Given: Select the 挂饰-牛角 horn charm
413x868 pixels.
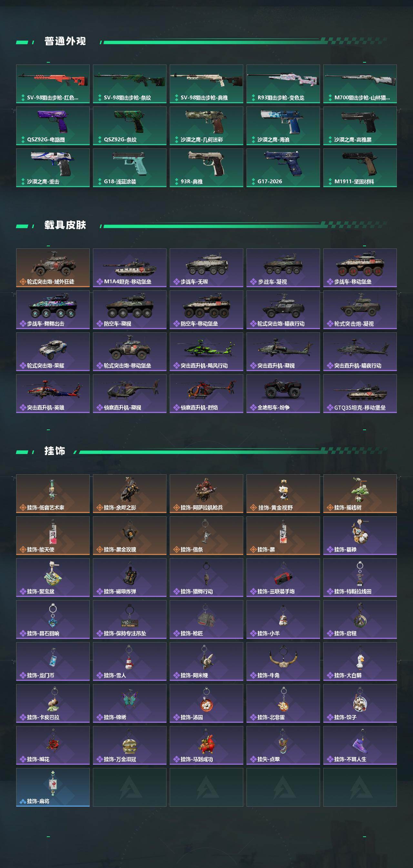Looking at the screenshot, I should pyautogui.click(x=283, y=661).
